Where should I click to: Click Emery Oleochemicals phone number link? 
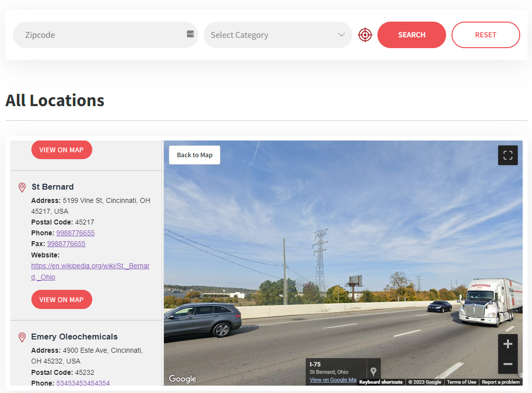(x=83, y=383)
